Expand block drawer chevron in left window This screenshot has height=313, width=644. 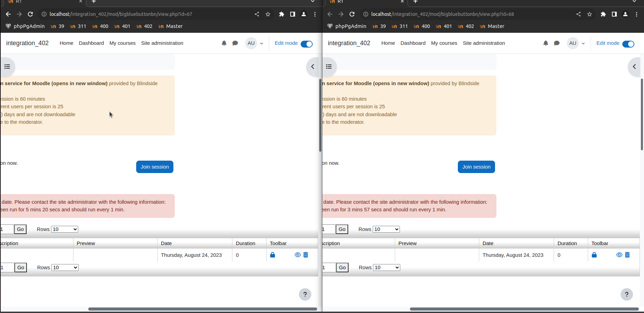(313, 67)
